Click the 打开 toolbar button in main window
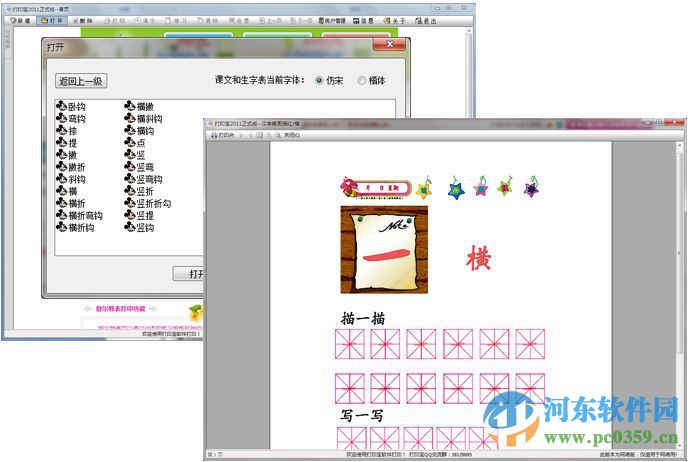This screenshot has width=688, height=462. (x=52, y=21)
